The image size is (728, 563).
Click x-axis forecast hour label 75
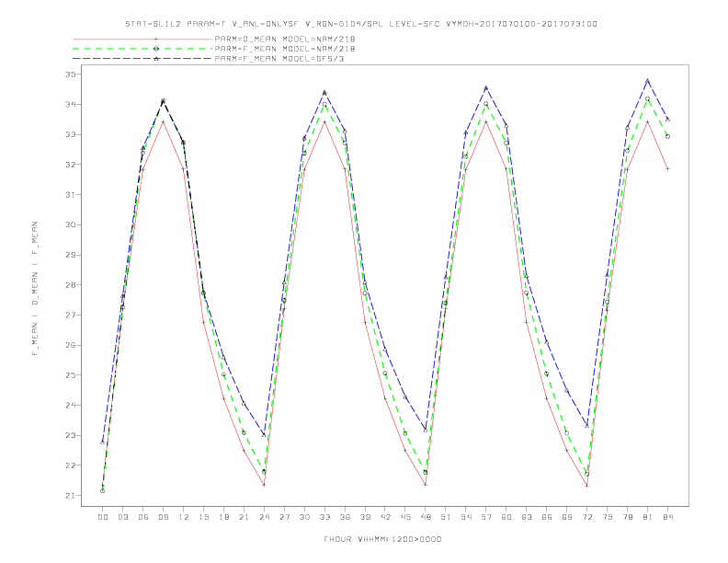point(608,517)
